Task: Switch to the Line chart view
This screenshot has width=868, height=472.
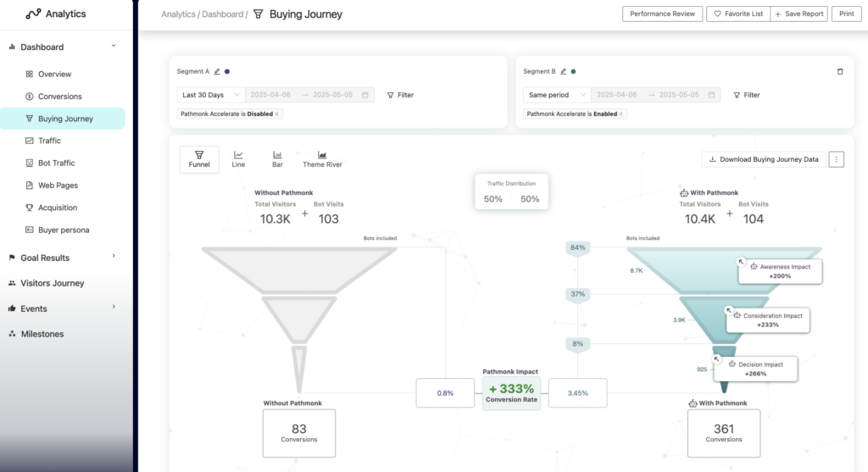Action: (x=238, y=159)
